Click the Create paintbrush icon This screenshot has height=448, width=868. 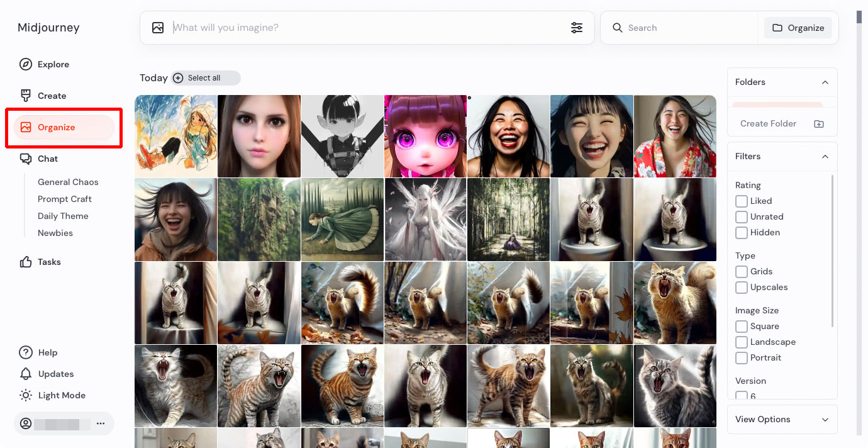[26, 96]
